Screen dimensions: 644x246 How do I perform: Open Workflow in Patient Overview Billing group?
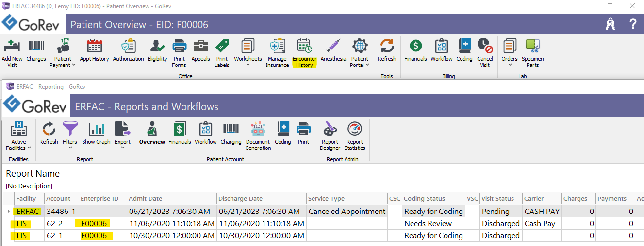(x=442, y=50)
